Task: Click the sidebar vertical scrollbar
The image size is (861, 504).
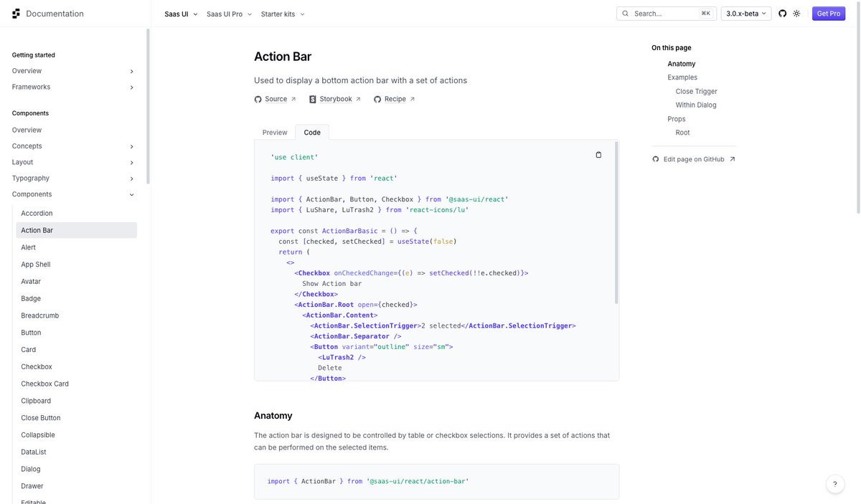Action: pyautogui.click(x=149, y=108)
